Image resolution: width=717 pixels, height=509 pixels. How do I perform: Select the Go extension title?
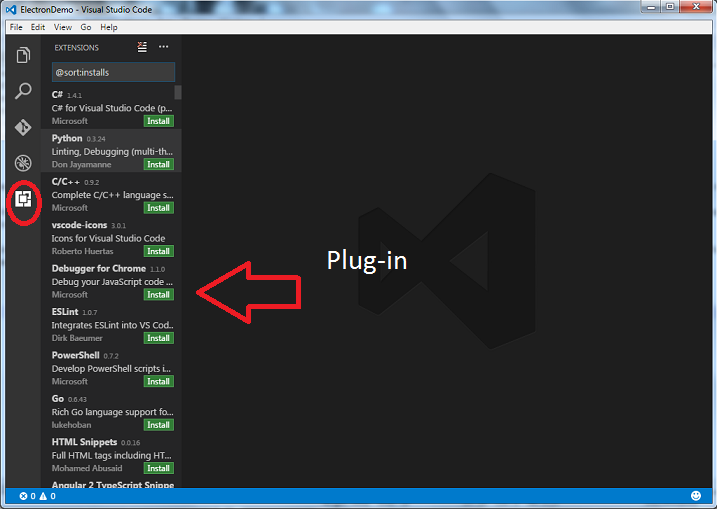(58, 399)
